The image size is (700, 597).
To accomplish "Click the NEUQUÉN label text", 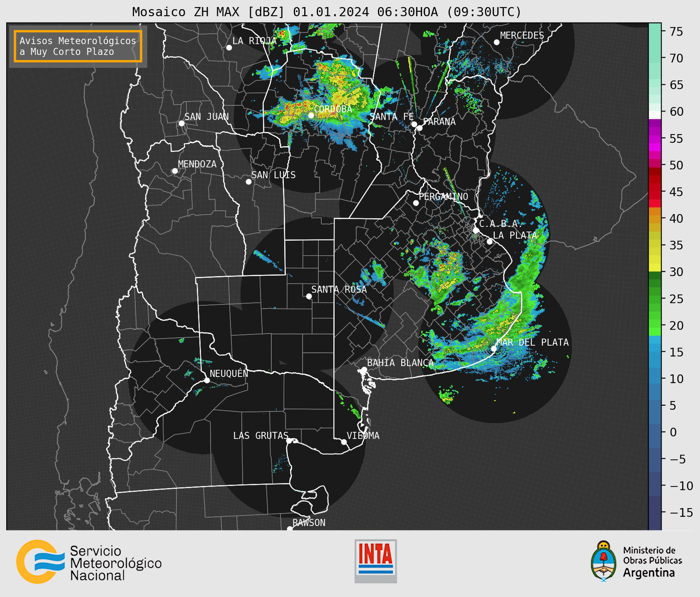I will click(x=229, y=373).
